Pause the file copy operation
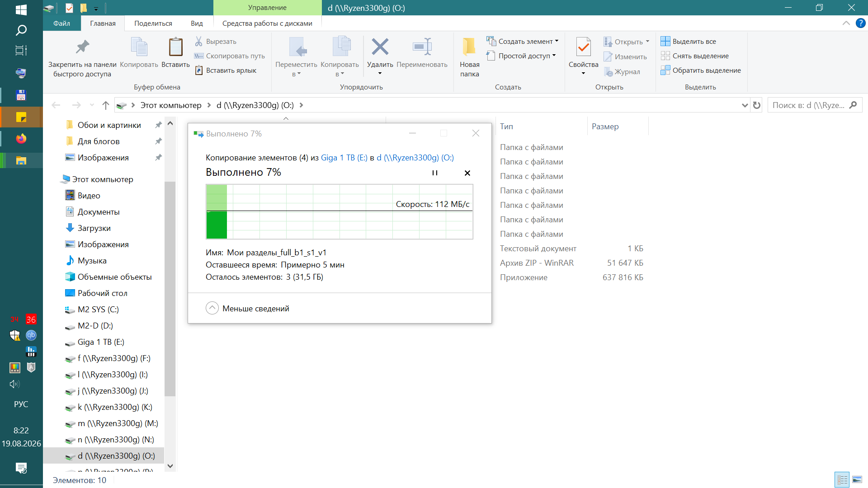This screenshot has width=868, height=488. 435,173
